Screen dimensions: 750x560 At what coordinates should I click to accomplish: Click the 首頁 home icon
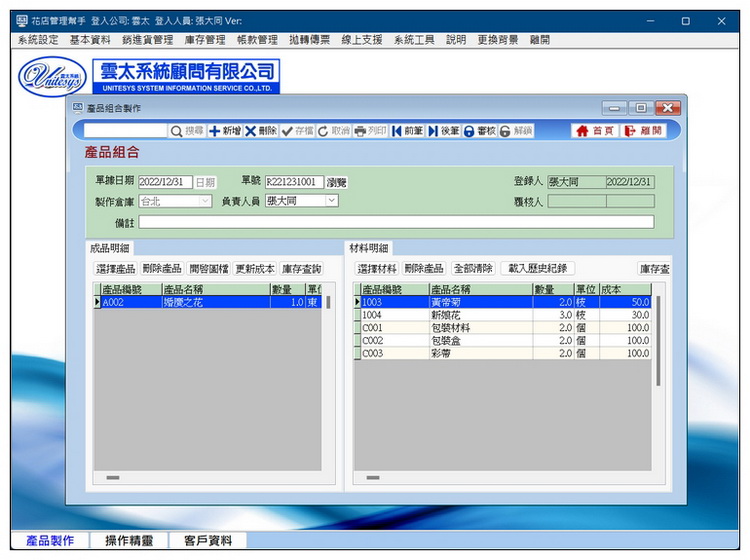point(582,131)
